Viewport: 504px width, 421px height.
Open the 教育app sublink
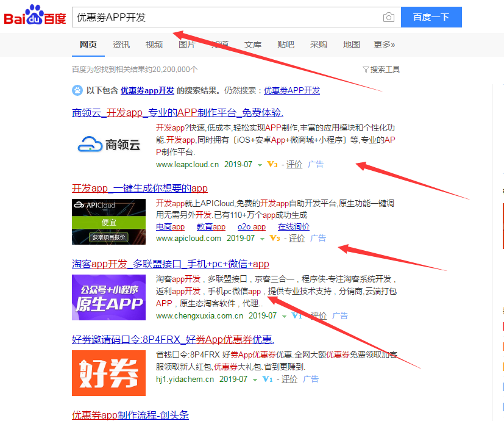coord(211,226)
